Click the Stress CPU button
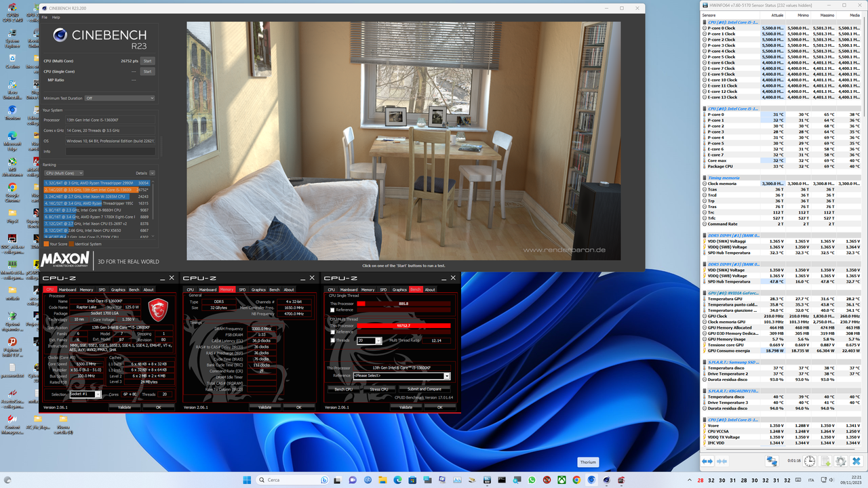This screenshot has height=488, width=868. coord(379,389)
